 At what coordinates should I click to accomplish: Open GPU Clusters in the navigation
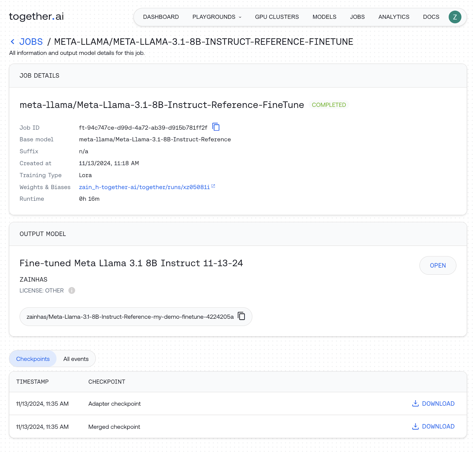[277, 17]
